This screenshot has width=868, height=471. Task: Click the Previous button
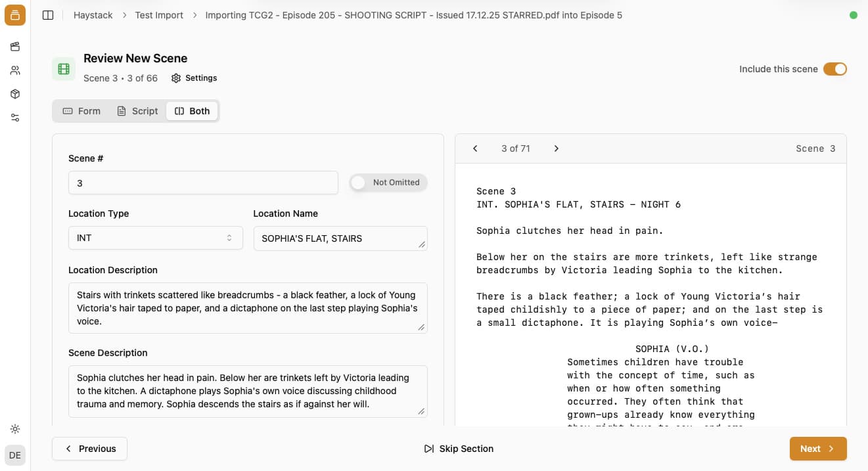click(89, 449)
